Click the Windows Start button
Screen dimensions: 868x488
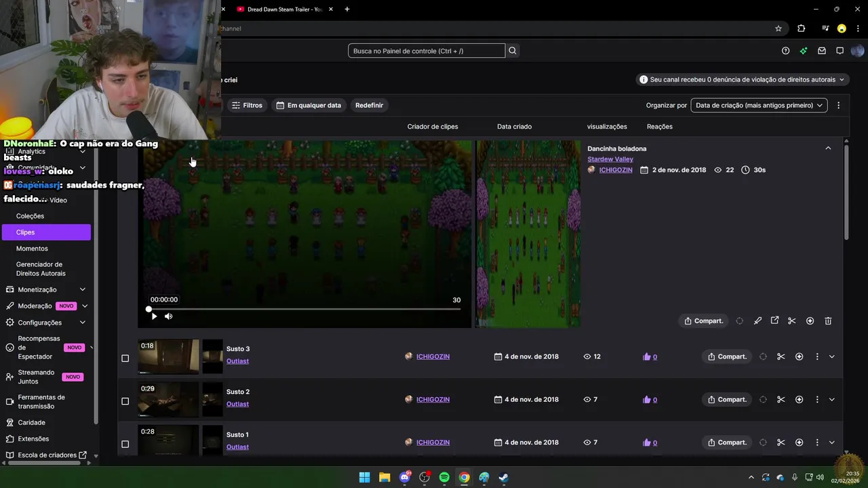[364, 477]
